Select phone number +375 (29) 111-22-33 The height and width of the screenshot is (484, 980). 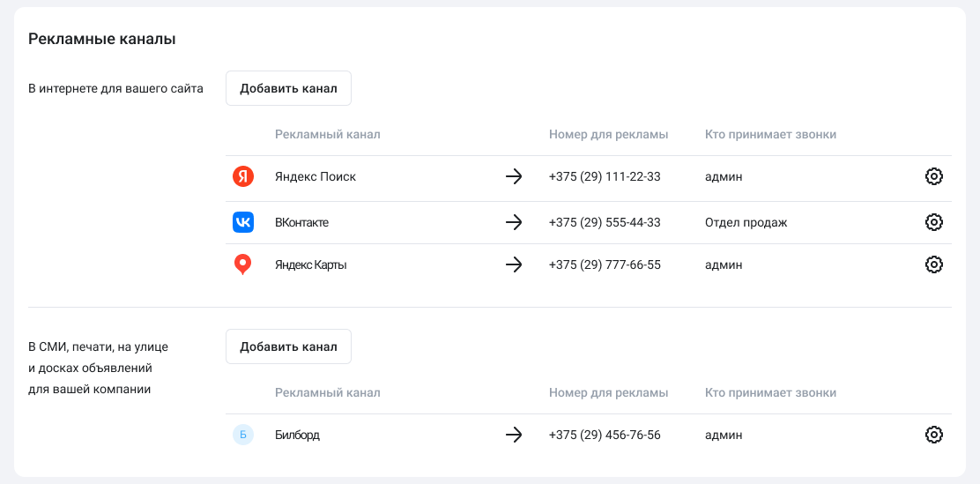point(605,176)
